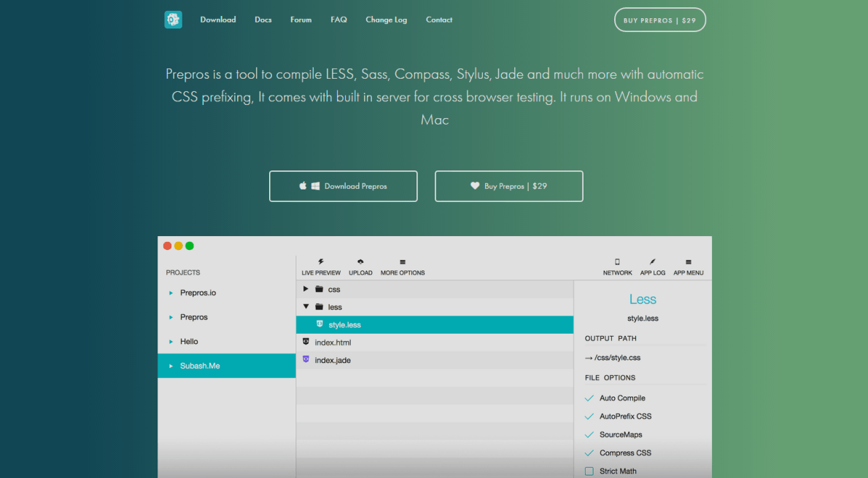Click the Download Prepros button
The image size is (868, 478).
coord(344,186)
